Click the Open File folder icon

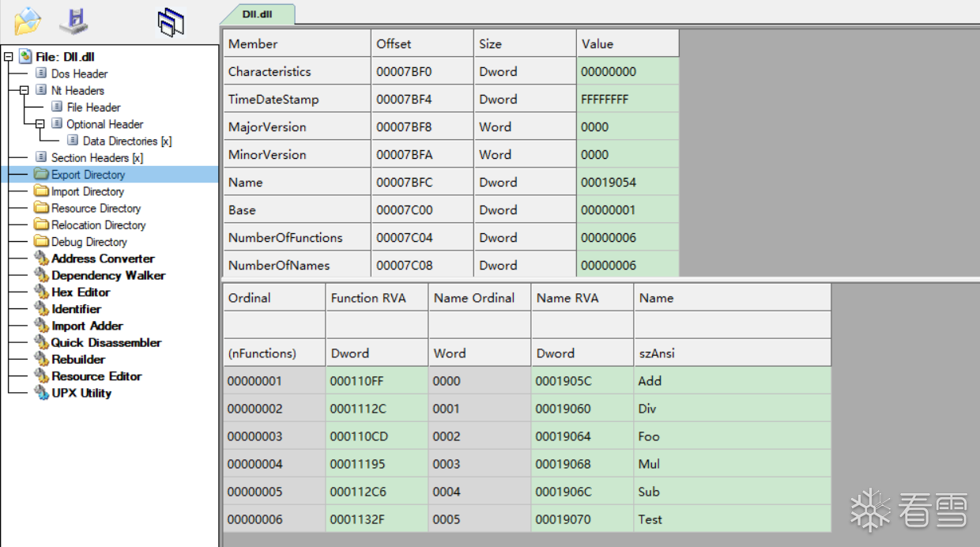click(27, 21)
